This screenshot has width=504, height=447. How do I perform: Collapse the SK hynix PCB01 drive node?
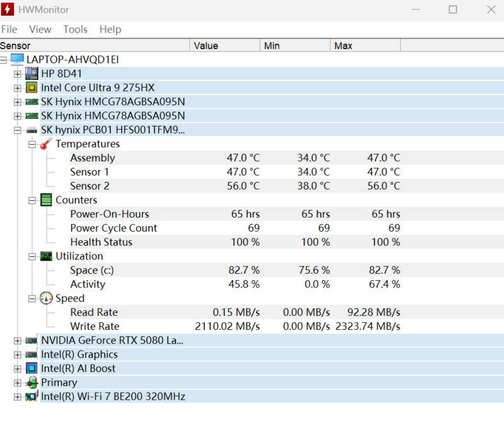(18, 130)
